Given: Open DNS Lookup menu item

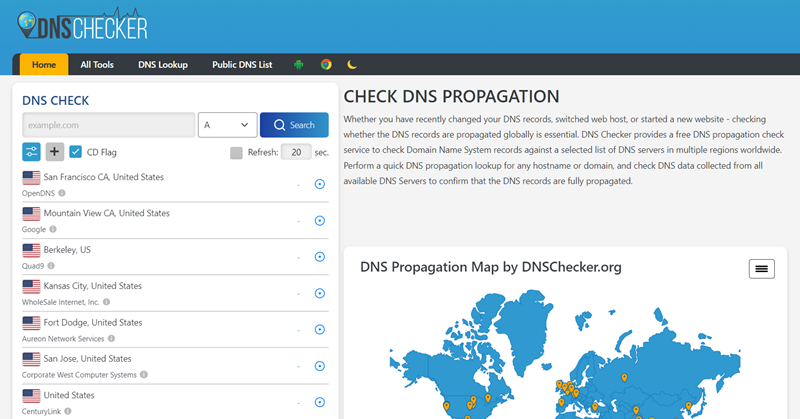Looking at the screenshot, I should tap(163, 65).
